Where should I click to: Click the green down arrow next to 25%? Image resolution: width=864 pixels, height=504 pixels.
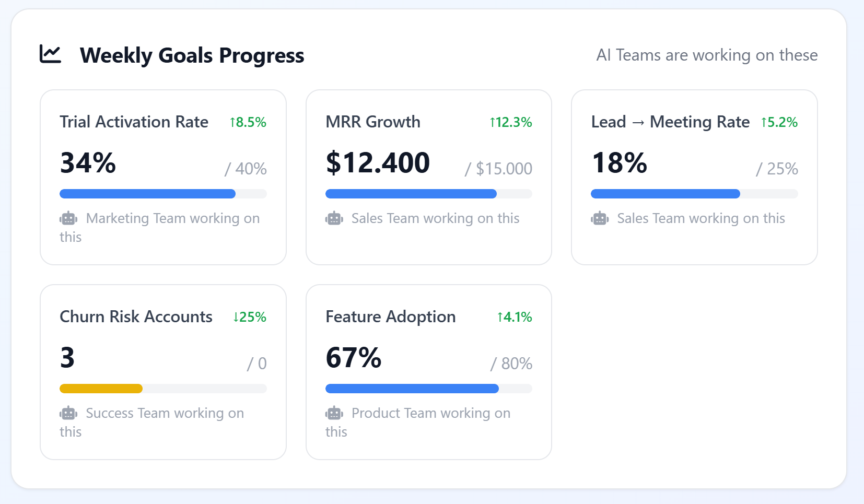pyautogui.click(x=236, y=317)
